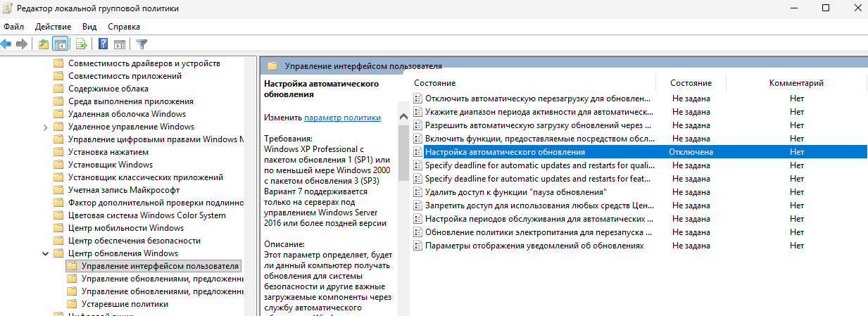868x316 pixels.
Task: Sort by the second Состояние status column
Action: 691,83
